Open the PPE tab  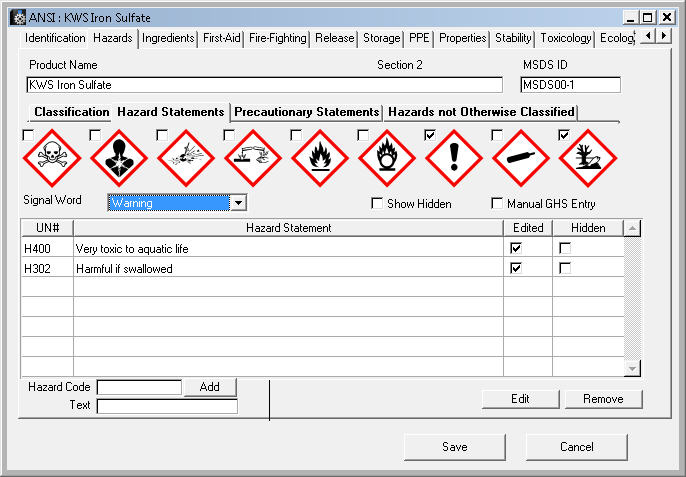[419, 38]
